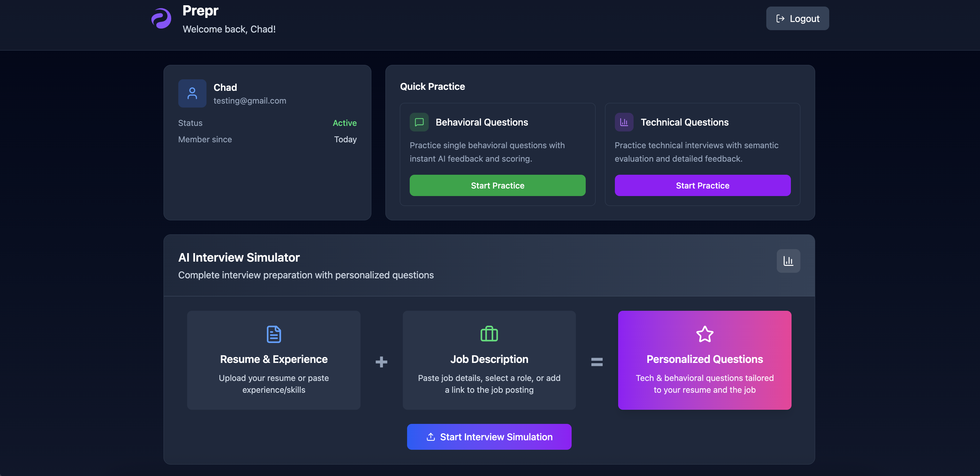Click the plus sign between cards
980x476 pixels.
pos(381,362)
